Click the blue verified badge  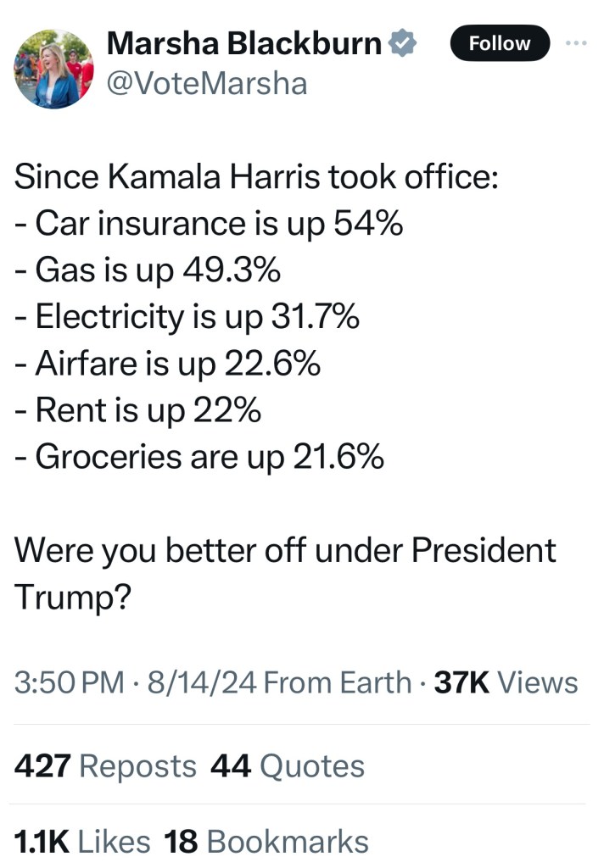pos(402,44)
